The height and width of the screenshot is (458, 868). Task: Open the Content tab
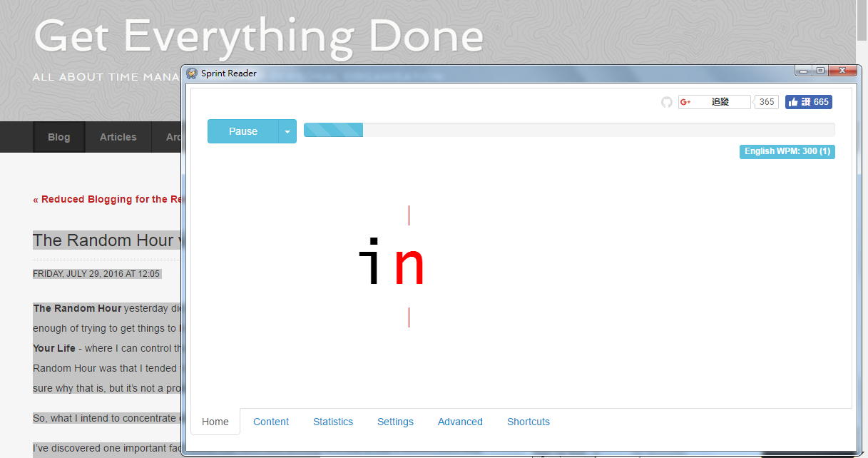click(271, 422)
